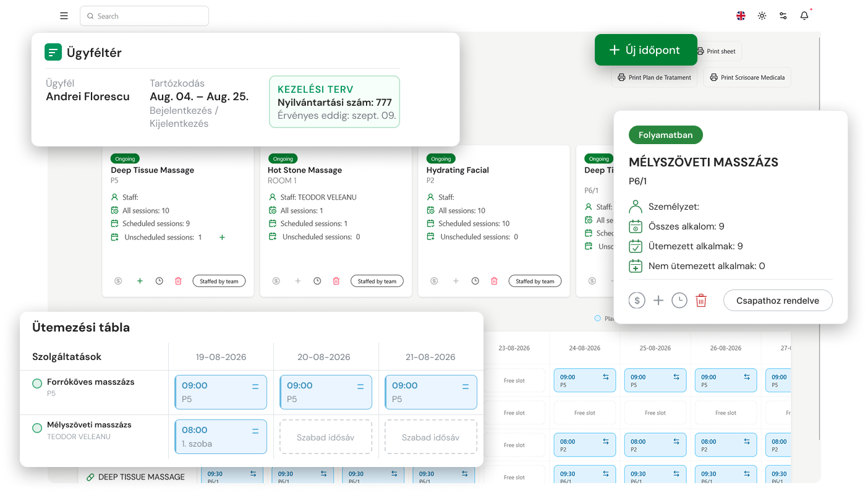Open the clock icon on Mélyszöveti masszázs card

679,301
